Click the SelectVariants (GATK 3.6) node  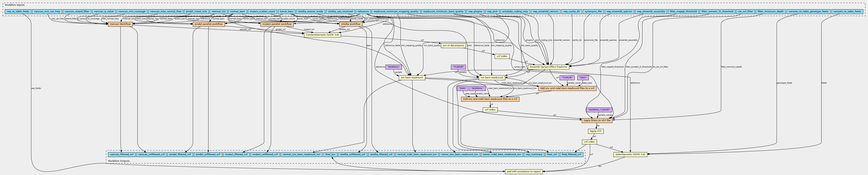(x=630, y=154)
